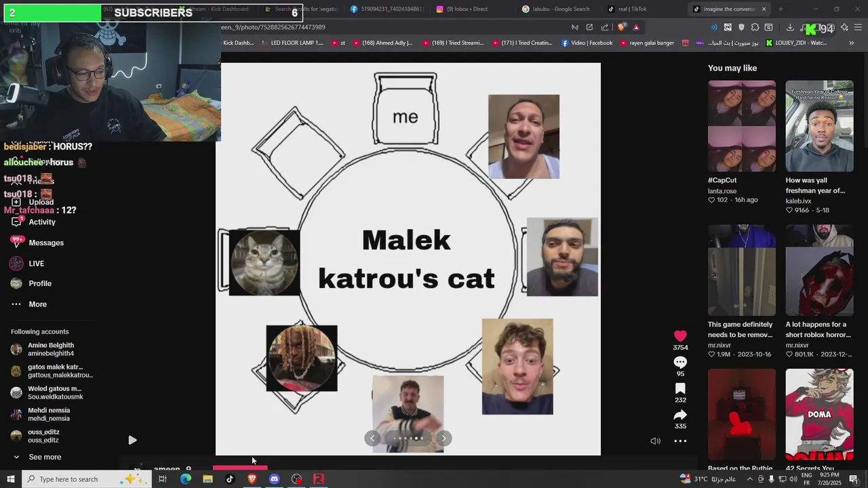Open Brave browser from the taskbar

click(252, 479)
